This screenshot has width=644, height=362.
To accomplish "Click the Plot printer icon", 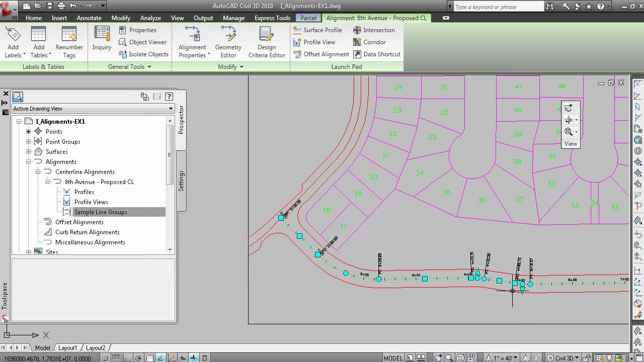I will pyautogui.click(x=61, y=6).
